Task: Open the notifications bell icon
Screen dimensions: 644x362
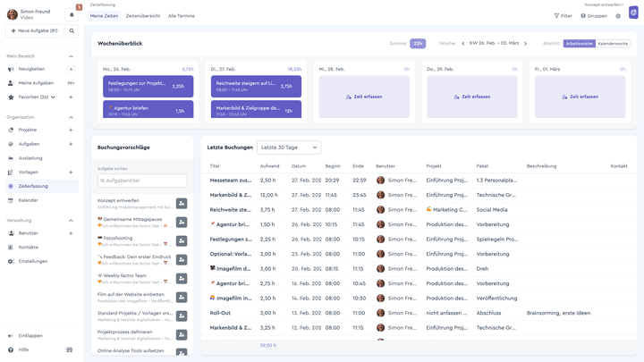Action: 72,14
